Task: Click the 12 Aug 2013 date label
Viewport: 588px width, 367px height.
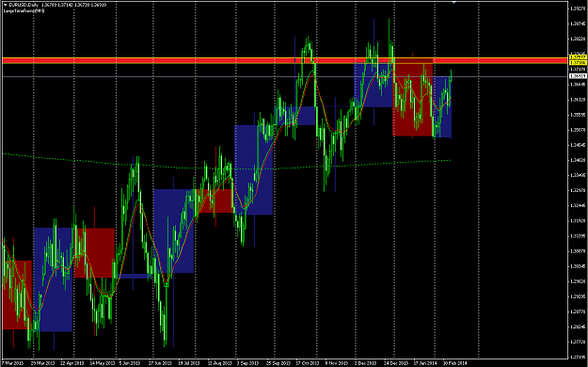Action: [x=220, y=363]
